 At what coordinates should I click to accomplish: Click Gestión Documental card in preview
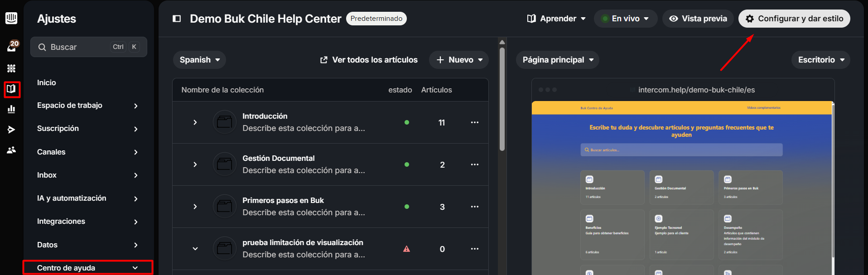point(681,188)
